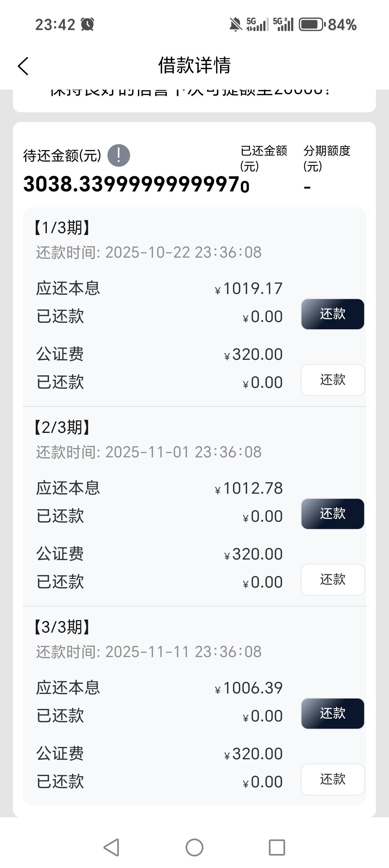This screenshot has height=868, width=389.
Task: Tap the muted bell status icon
Action: 236,24
